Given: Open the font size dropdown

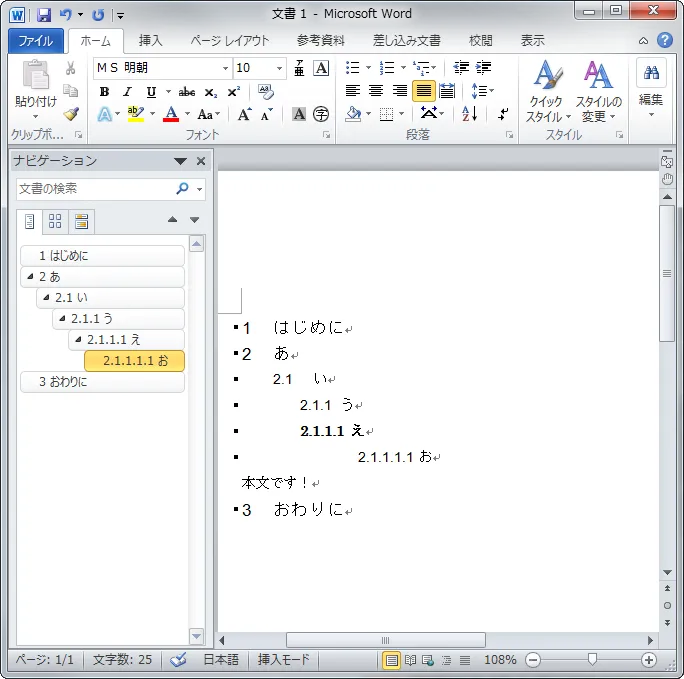Looking at the screenshot, I should point(278,68).
